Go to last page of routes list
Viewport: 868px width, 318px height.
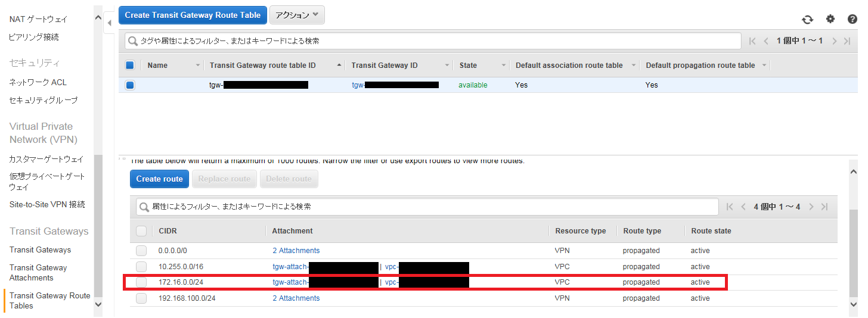824,207
